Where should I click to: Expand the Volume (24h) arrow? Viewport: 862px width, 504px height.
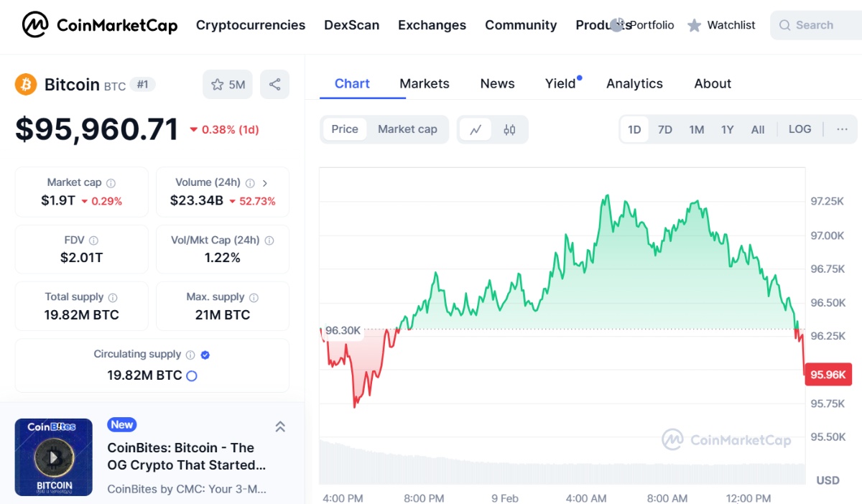click(265, 183)
